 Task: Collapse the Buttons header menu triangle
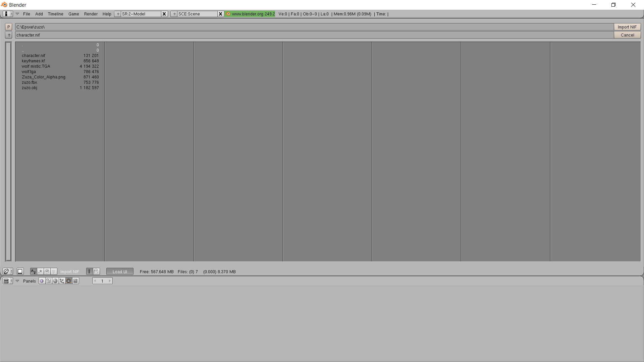[17, 281]
